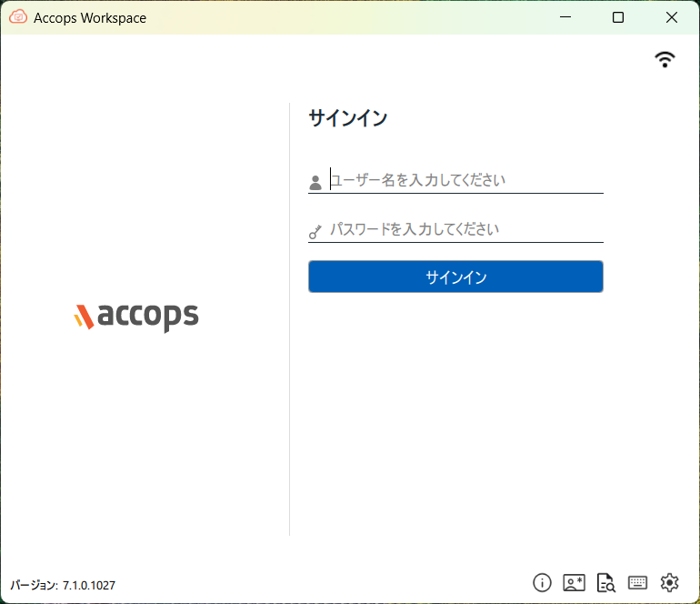Click the blue サインイン button
Screen dimensions: 700x604
click(455, 277)
